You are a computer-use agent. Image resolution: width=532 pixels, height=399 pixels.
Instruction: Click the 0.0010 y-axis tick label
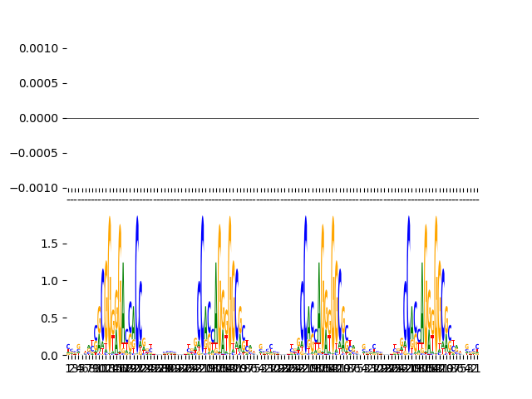[38, 48]
